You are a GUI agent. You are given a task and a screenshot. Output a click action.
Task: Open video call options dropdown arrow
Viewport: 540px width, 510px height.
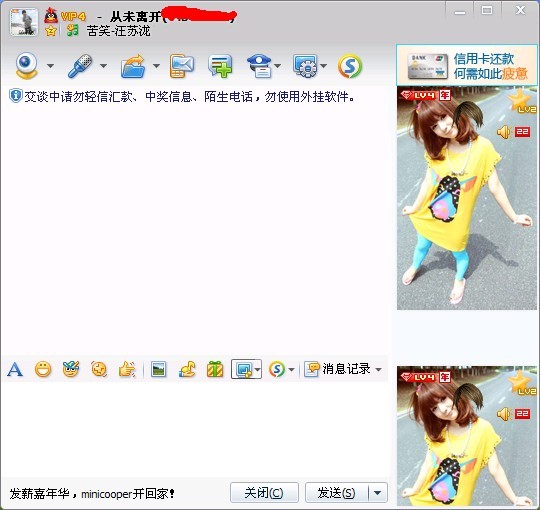tap(50, 66)
